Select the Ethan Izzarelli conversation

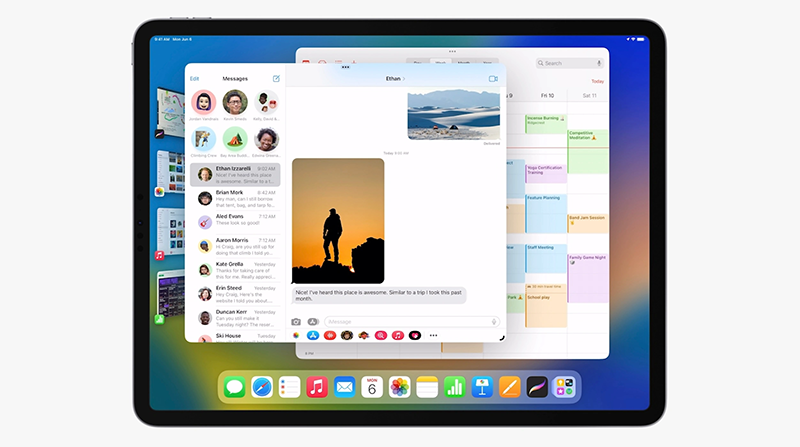pyautogui.click(x=235, y=175)
